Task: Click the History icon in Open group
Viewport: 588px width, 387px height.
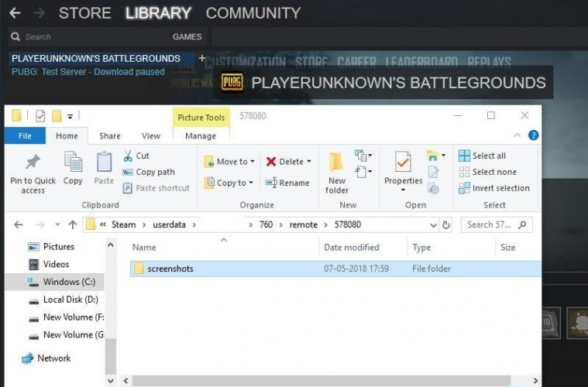Action: [x=433, y=189]
